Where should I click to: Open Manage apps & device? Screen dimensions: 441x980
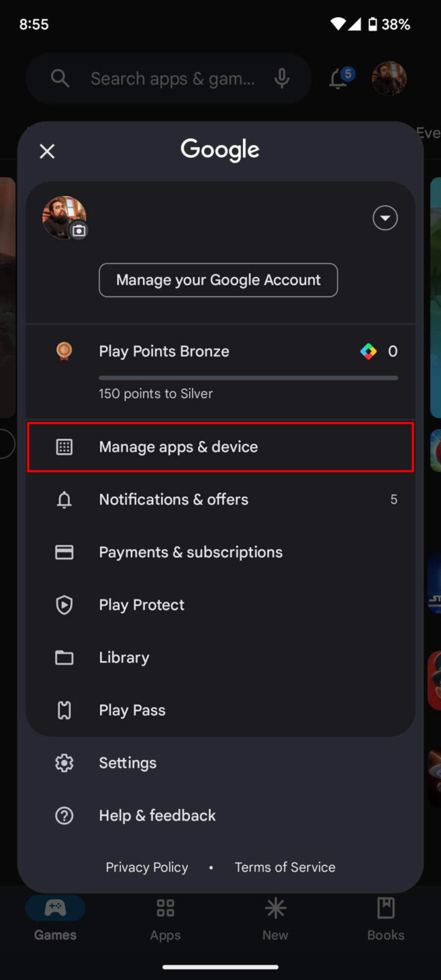[178, 446]
